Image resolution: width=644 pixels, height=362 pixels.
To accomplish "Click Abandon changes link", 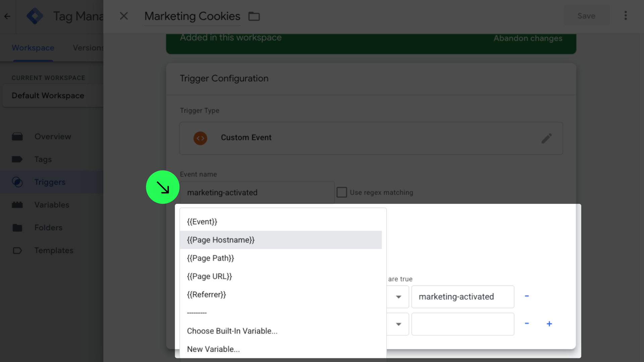I will tap(528, 39).
